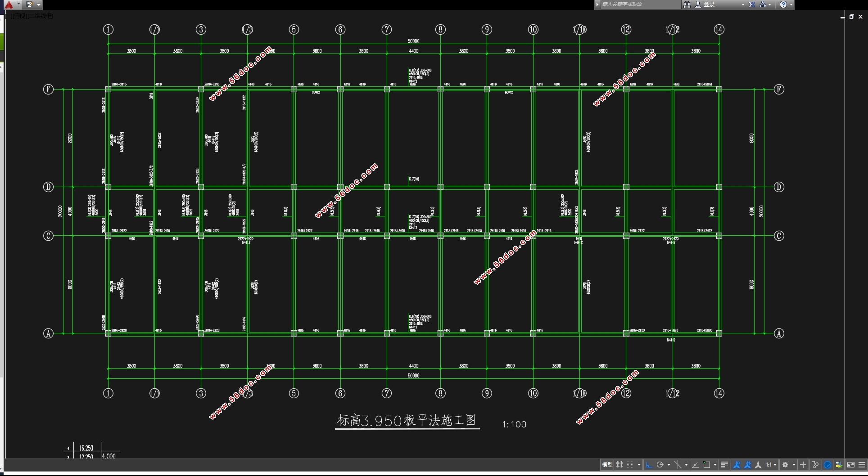This screenshot has height=476, width=868.
Task: Expand the polar tracking angle dropdown
Action: pos(669,465)
